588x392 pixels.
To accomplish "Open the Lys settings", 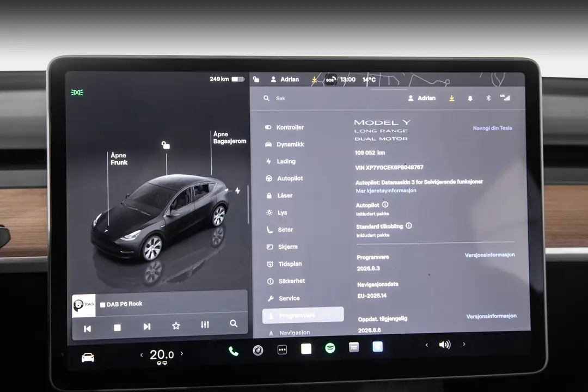I will 277,213.
